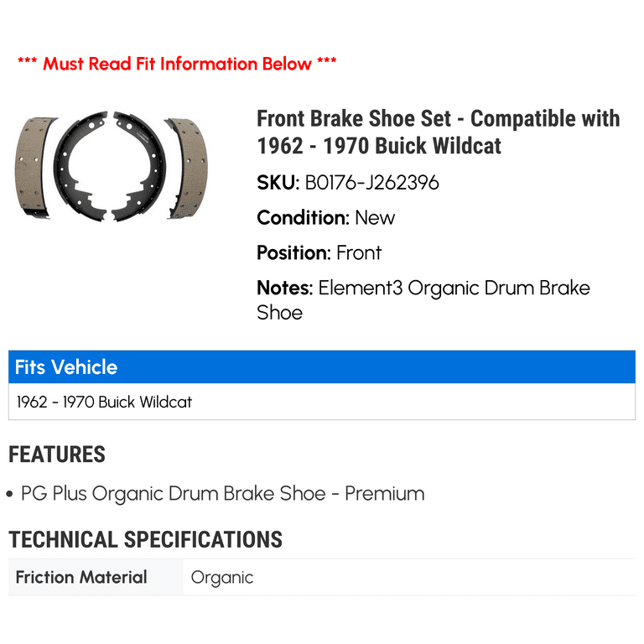Click the bold Notes label
The width and height of the screenshot is (644, 644).
pyautogui.click(x=285, y=288)
